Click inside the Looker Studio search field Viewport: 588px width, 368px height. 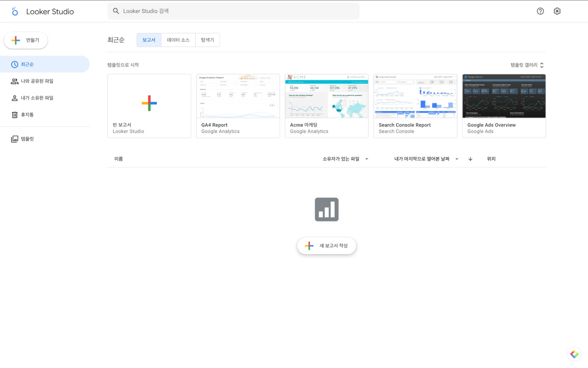click(214, 11)
